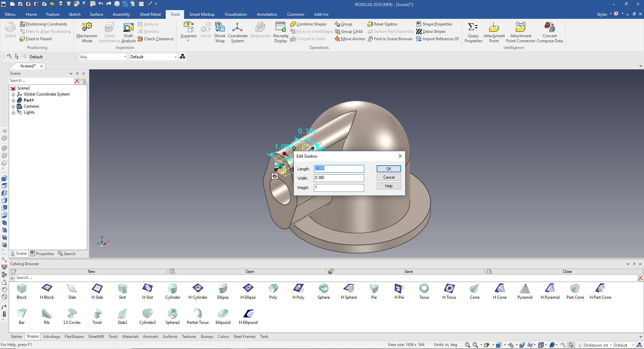Close the Scene2 document tab
Image resolution: width=644 pixels, height=349 pixels.
42,66
